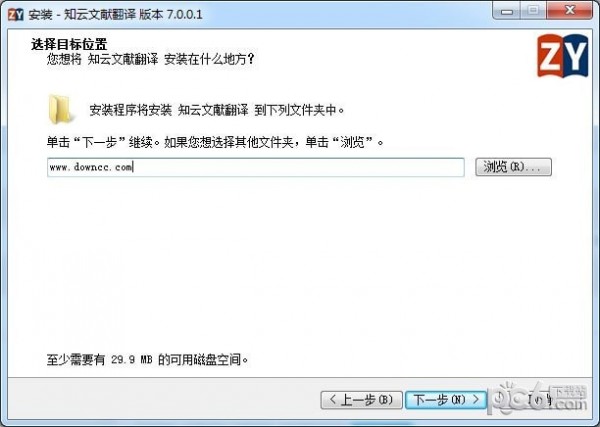The height and width of the screenshot is (427, 600).
Task: Click the ZY app icon in the title bar
Action: [15, 15]
